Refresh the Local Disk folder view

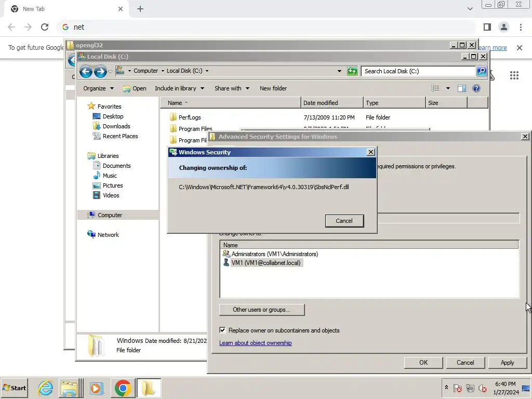pyautogui.click(x=352, y=71)
